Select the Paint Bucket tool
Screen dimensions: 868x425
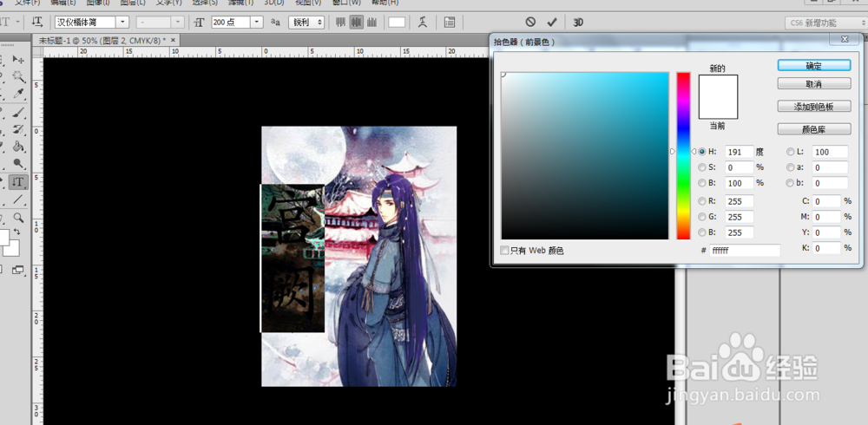(18, 147)
